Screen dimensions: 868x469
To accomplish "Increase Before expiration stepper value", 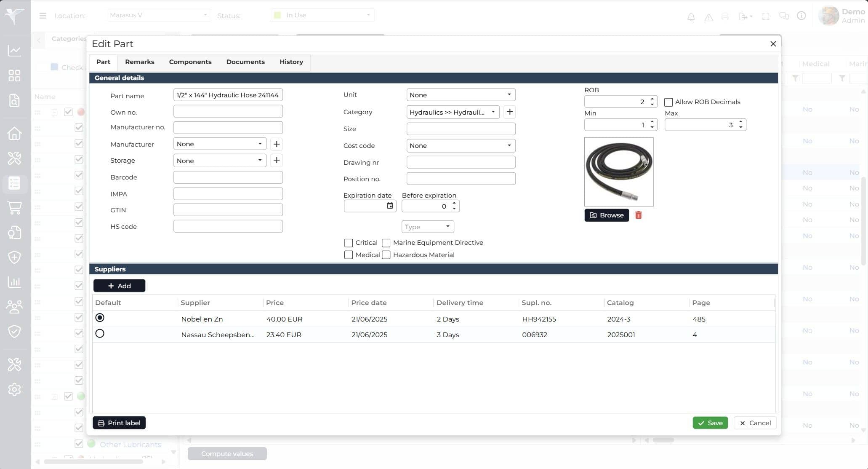I will tap(454, 204).
